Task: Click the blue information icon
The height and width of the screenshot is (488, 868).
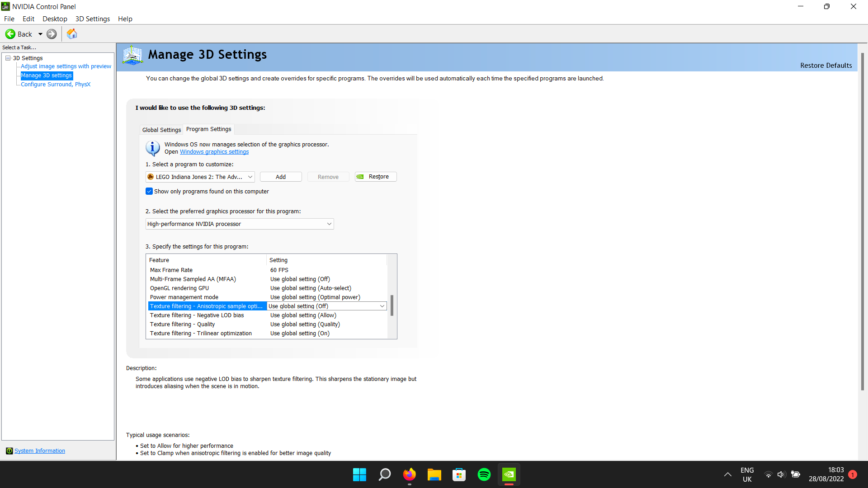Action: [x=152, y=148]
